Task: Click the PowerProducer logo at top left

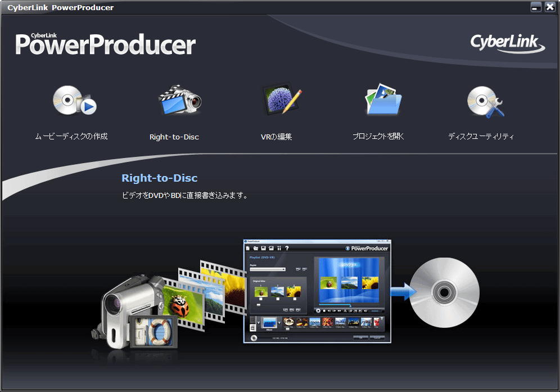Action: pos(105,44)
